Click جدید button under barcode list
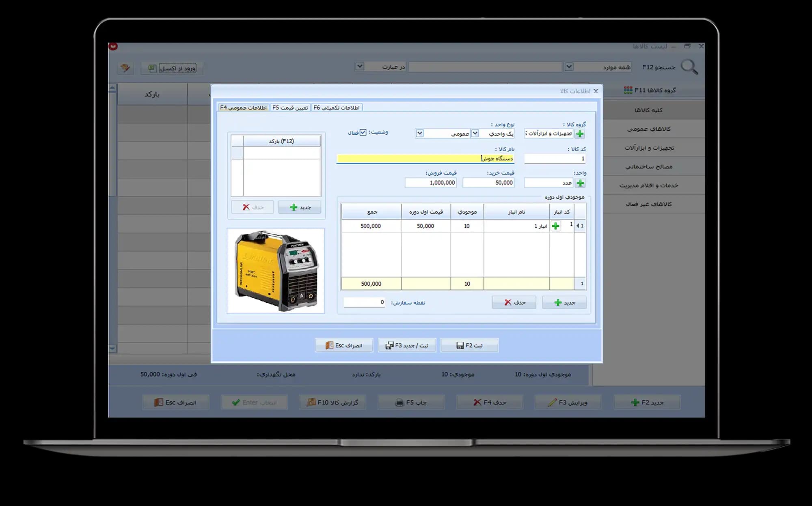This screenshot has height=506, width=812. coord(300,207)
